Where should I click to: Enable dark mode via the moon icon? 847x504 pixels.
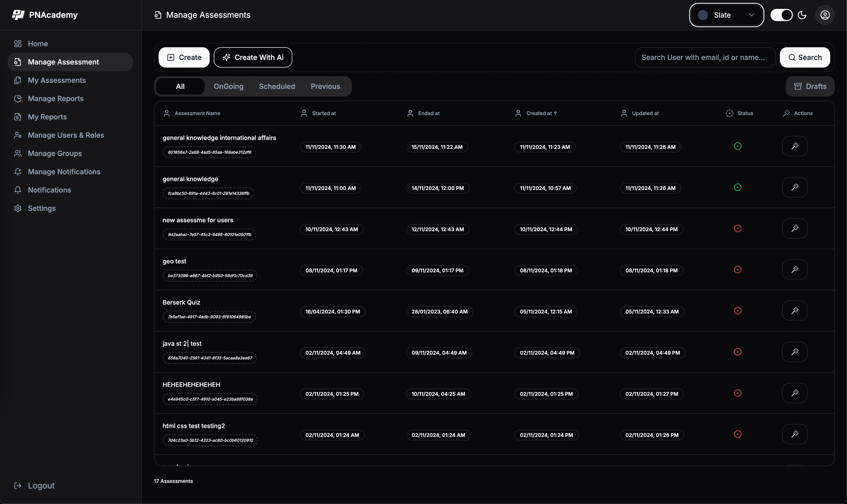click(x=802, y=15)
